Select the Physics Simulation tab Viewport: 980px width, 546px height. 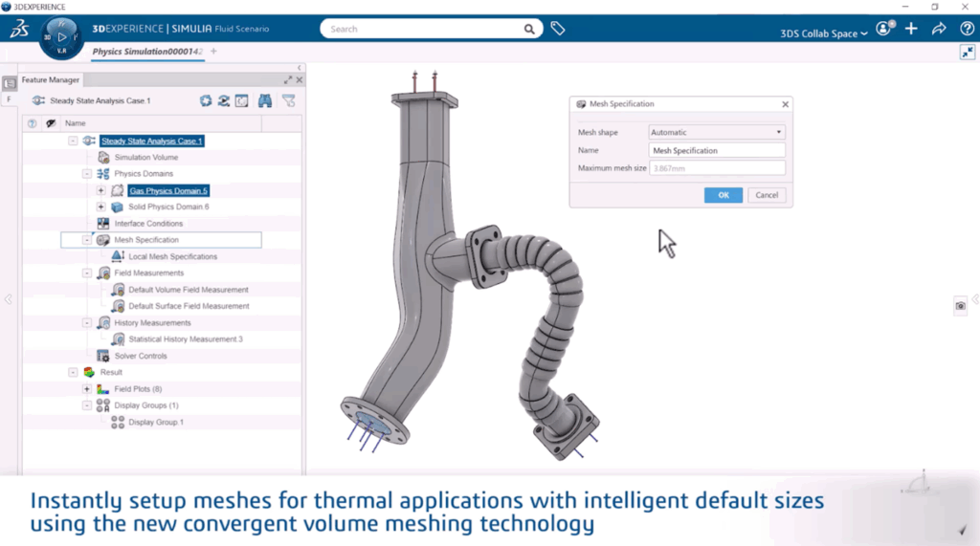(x=147, y=51)
